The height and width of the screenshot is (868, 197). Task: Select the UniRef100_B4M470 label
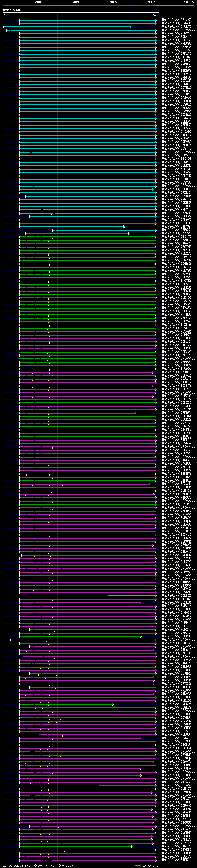point(177,345)
